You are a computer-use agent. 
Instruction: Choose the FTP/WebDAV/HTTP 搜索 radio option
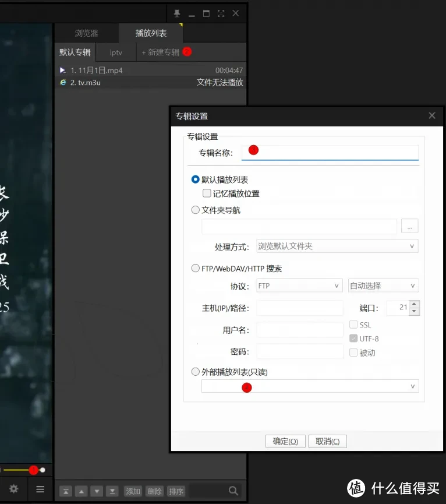point(196,269)
